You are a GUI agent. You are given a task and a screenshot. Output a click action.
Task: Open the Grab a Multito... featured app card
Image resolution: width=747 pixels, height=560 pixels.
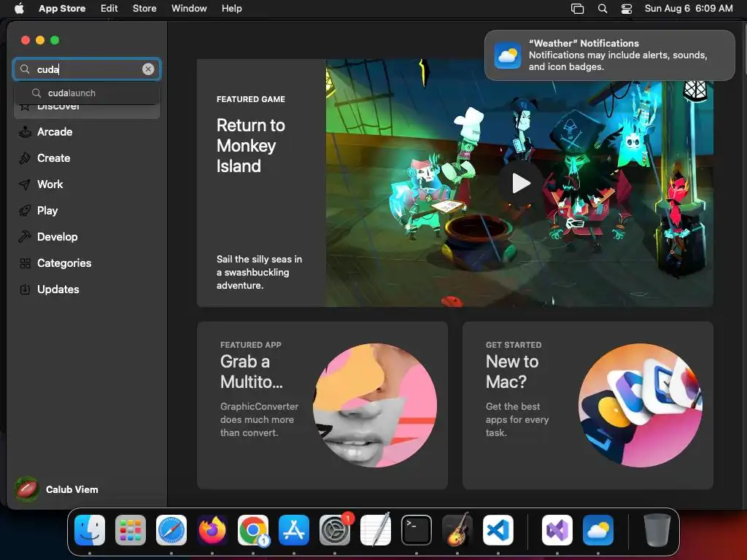pyautogui.click(x=322, y=405)
